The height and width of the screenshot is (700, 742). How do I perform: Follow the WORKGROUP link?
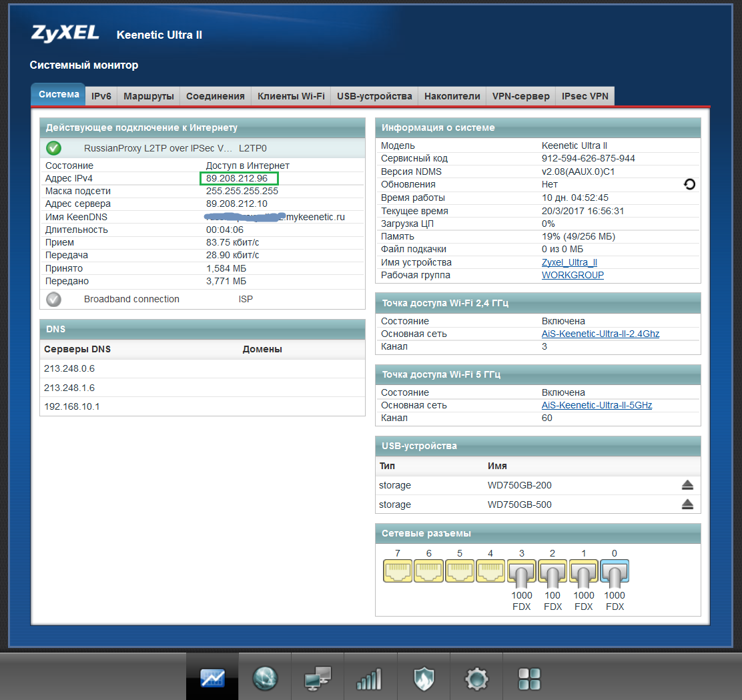pos(573,275)
